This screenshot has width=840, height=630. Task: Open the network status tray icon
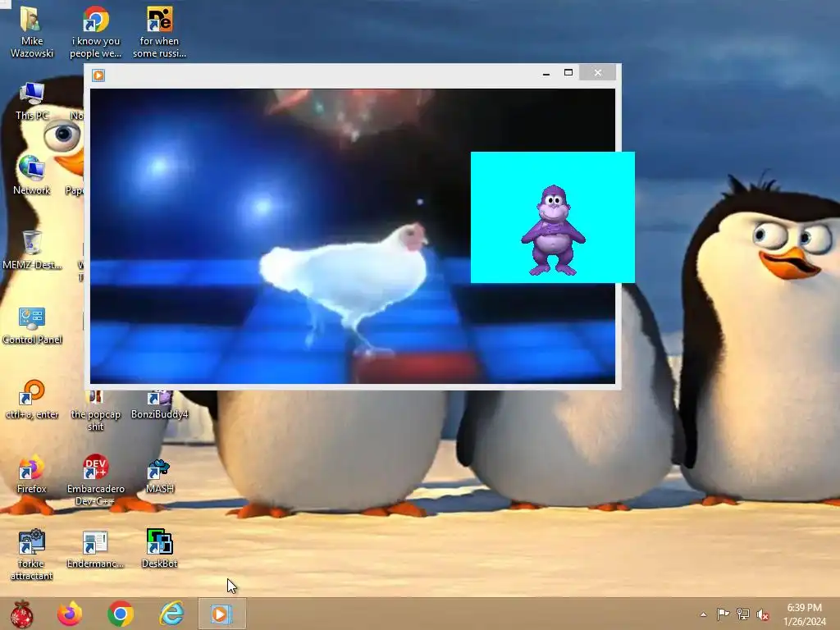(x=743, y=614)
